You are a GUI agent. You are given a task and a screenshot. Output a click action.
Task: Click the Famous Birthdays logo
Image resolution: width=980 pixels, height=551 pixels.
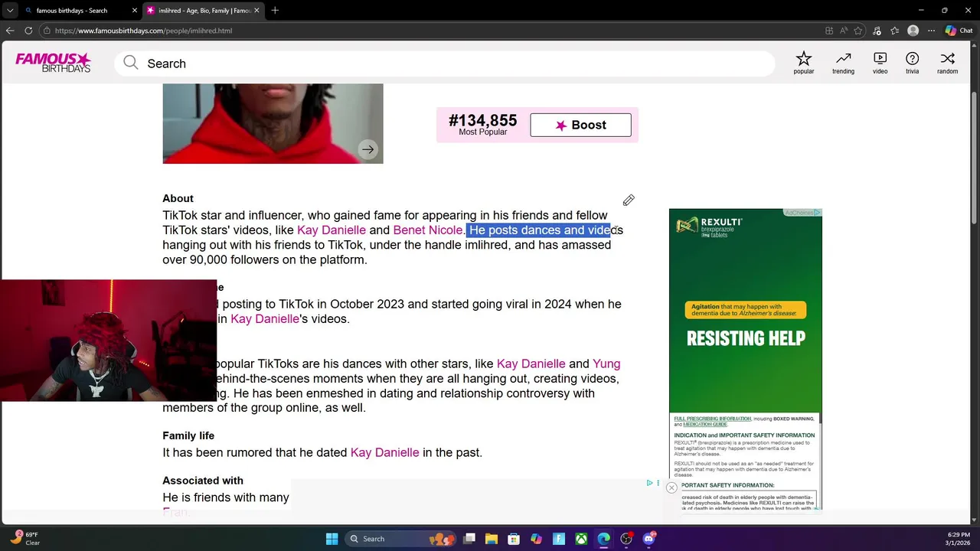54,63
